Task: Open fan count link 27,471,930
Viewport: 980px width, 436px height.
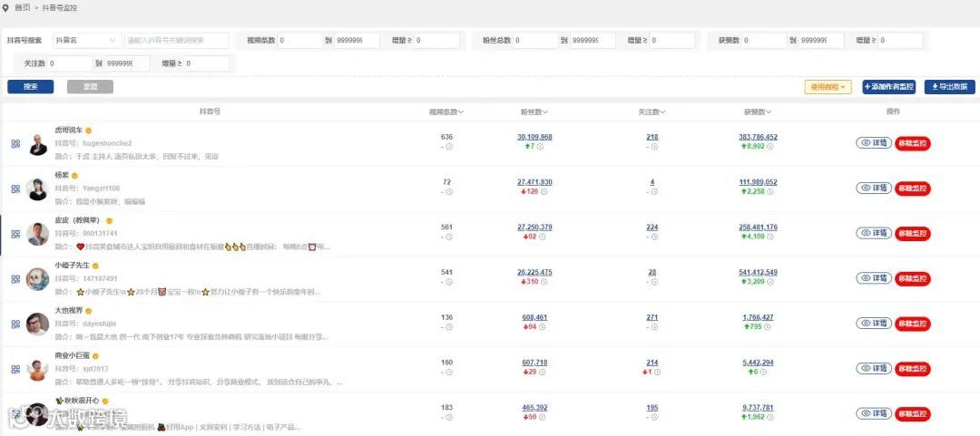Action: tap(535, 182)
